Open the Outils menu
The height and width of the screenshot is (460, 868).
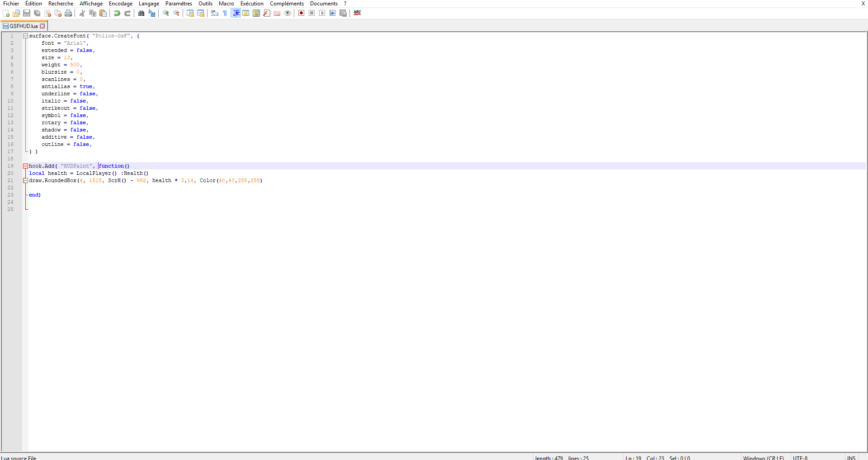pyautogui.click(x=205, y=4)
